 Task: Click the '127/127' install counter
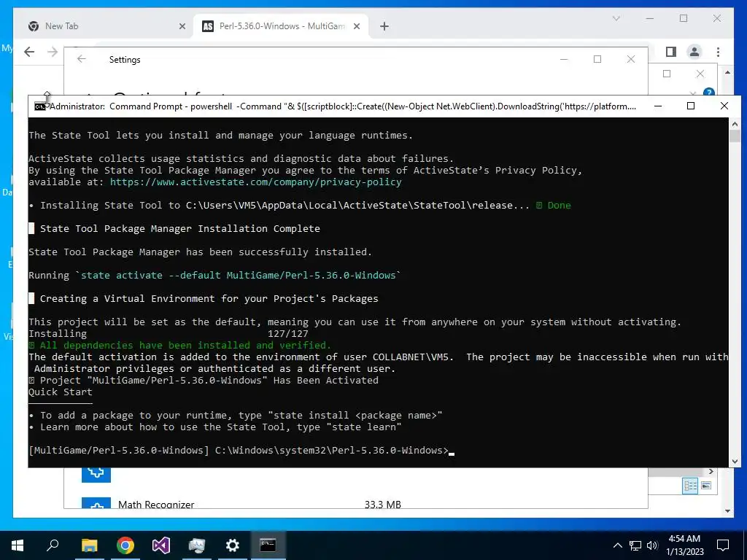pyautogui.click(x=287, y=334)
